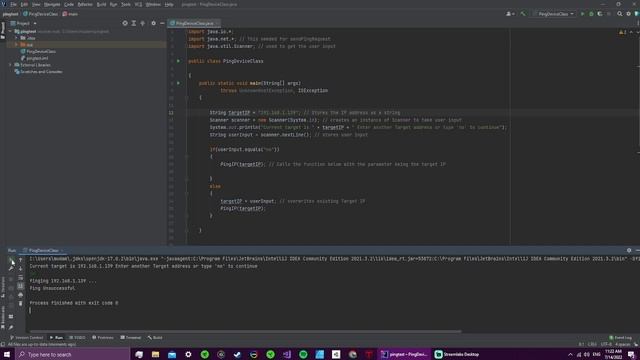Select the PingDeviceClass.java editor tab
Viewport: 640px width, 360px height.
[x=194, y=23]
